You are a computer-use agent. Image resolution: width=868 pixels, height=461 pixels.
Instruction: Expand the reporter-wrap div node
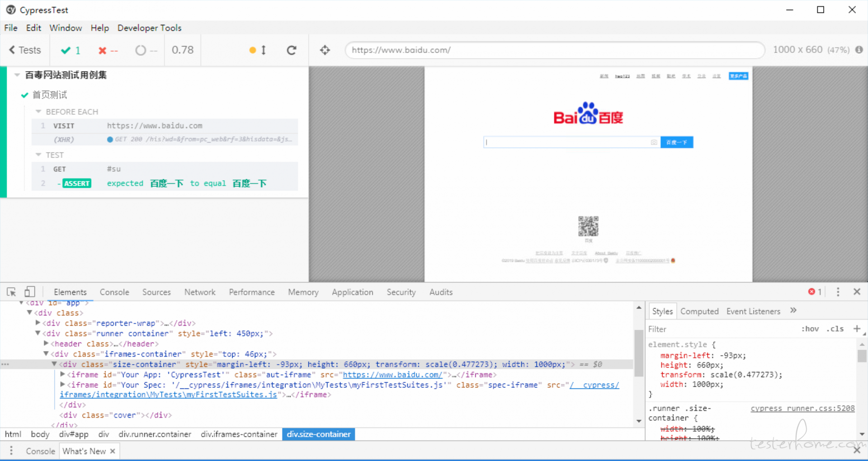tap(38, 323)
